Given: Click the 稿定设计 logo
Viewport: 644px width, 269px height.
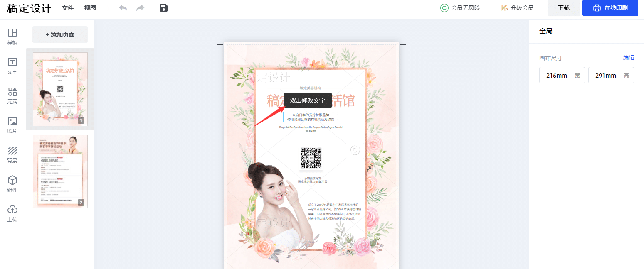Looking at the screenshot, I should tap(29, 8).
